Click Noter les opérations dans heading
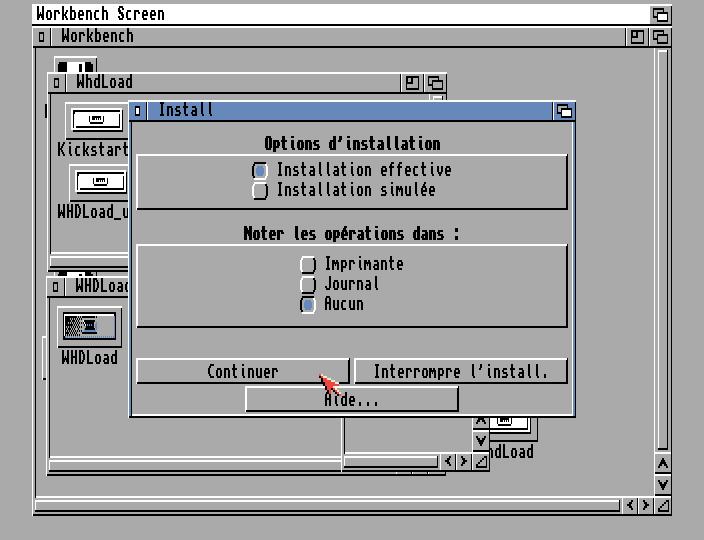This screenshot has height=540, width=704. 352,234
